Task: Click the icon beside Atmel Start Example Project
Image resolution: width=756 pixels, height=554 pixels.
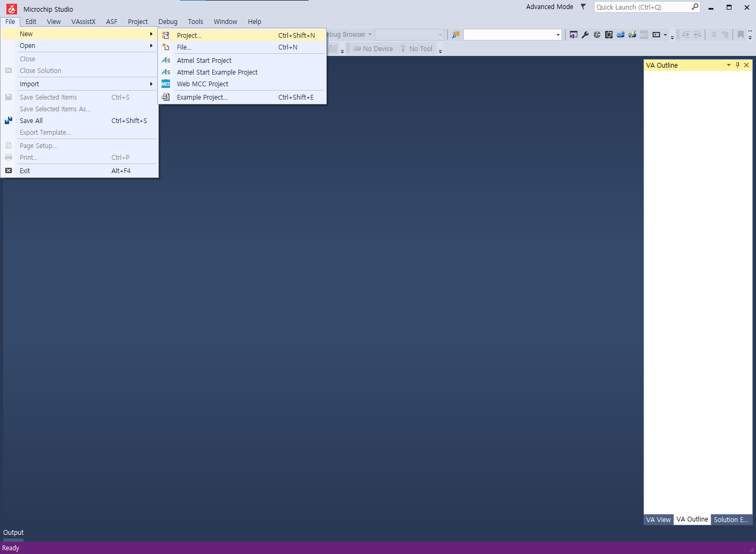Action: (166, 72)
